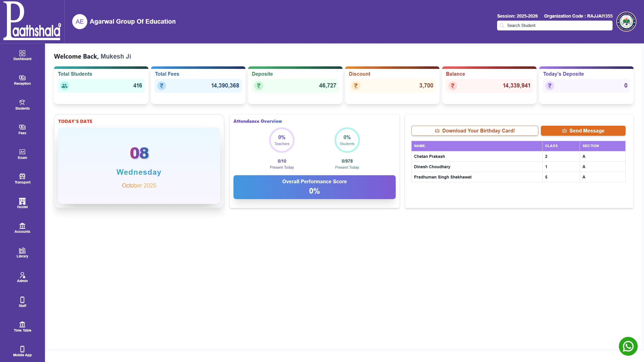Click Download Your Birthday Card button
644x362 pixels.
click(x=474, y=131)
